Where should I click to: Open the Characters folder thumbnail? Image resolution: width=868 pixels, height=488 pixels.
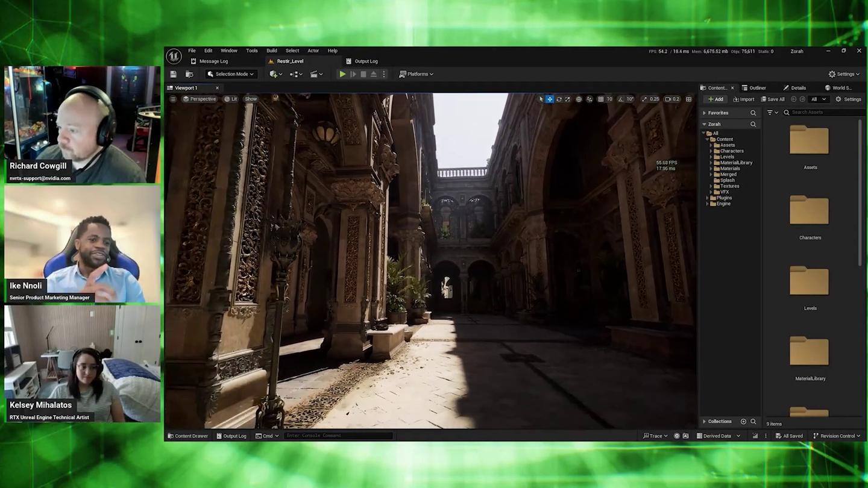(x=810, y=211)
